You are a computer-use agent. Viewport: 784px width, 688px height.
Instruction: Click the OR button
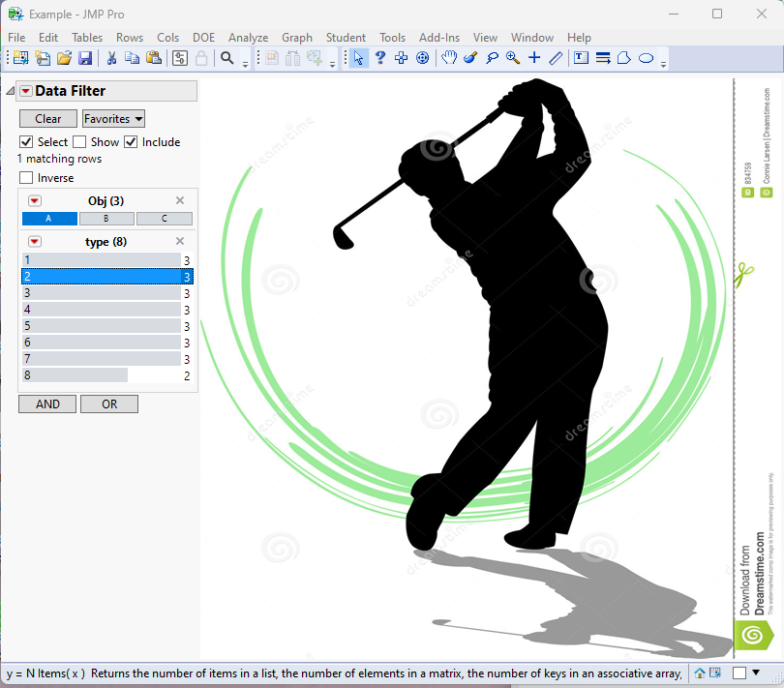[109, 404]
